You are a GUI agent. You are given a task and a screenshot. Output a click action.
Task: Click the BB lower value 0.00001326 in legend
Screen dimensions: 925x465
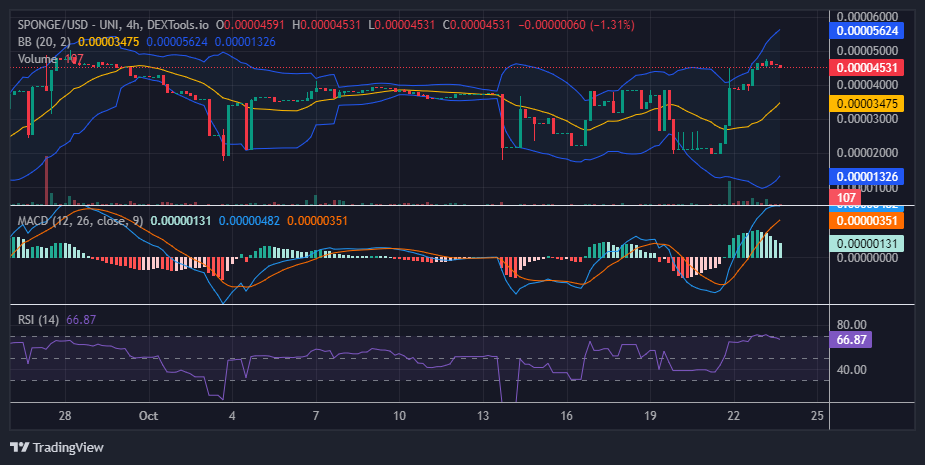point(245,42)
